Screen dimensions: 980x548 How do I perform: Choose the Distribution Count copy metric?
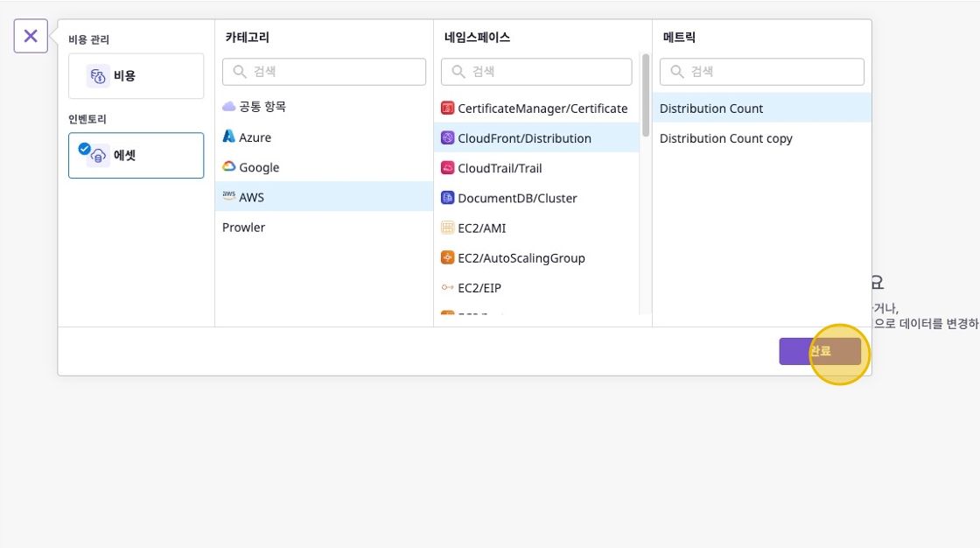(725, 138)
